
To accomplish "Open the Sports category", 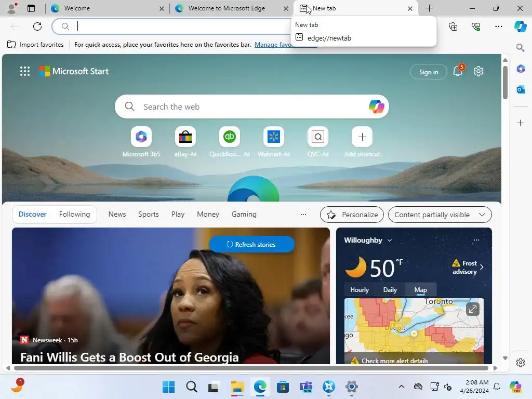I will (x=148, y=214).
